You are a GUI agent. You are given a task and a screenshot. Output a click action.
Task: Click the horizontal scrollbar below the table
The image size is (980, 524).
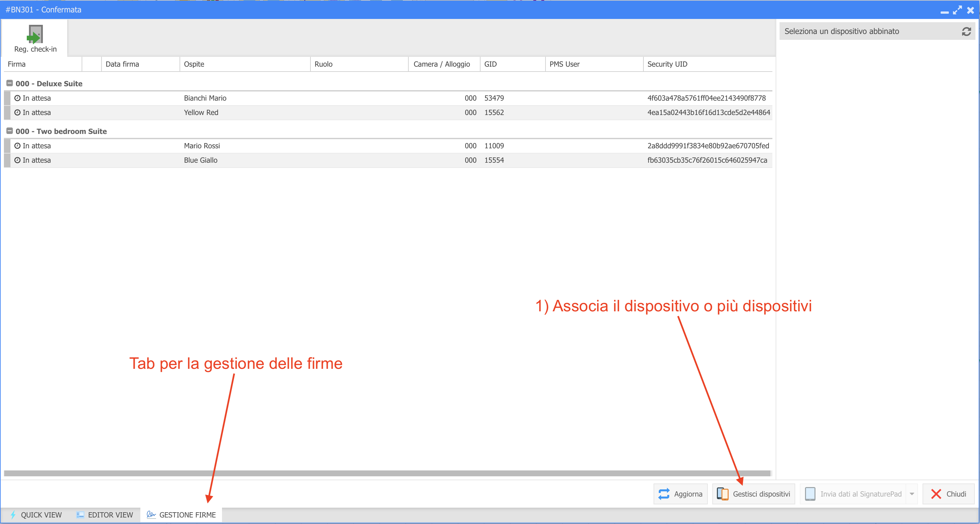point(387,473)
